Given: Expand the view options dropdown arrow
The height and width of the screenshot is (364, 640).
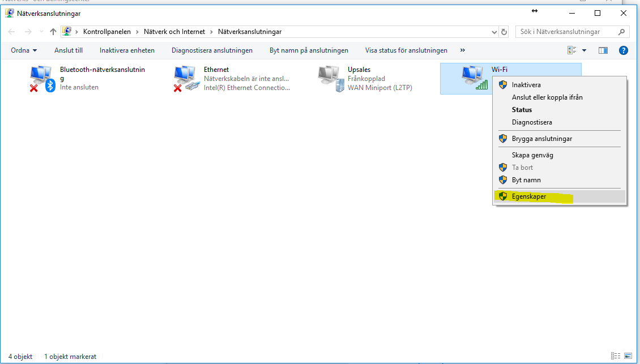Looking at the screenshot, I should pos(584,50).
